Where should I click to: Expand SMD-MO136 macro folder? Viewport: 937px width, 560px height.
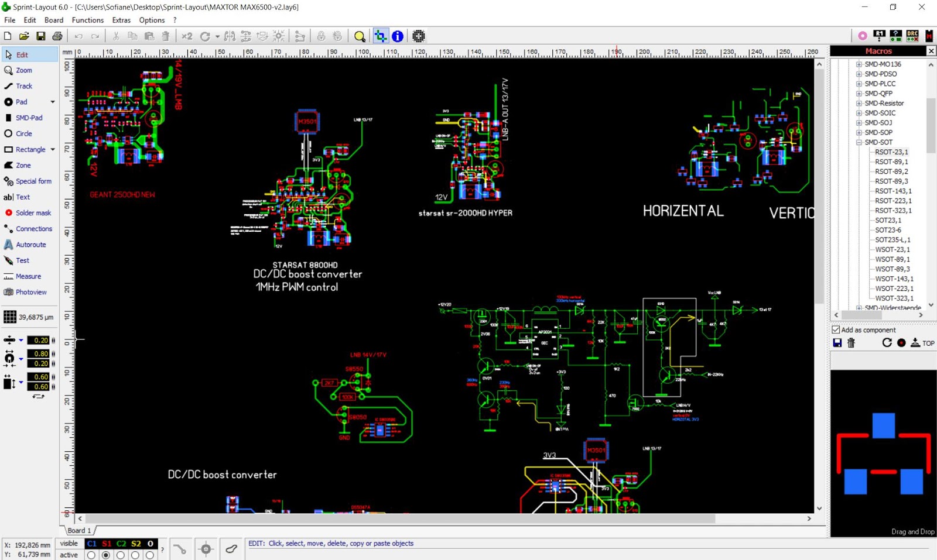point(859,64)
